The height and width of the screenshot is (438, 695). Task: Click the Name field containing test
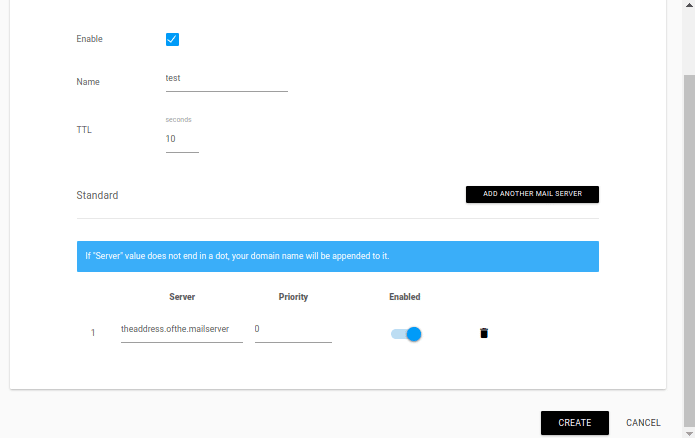226,80
